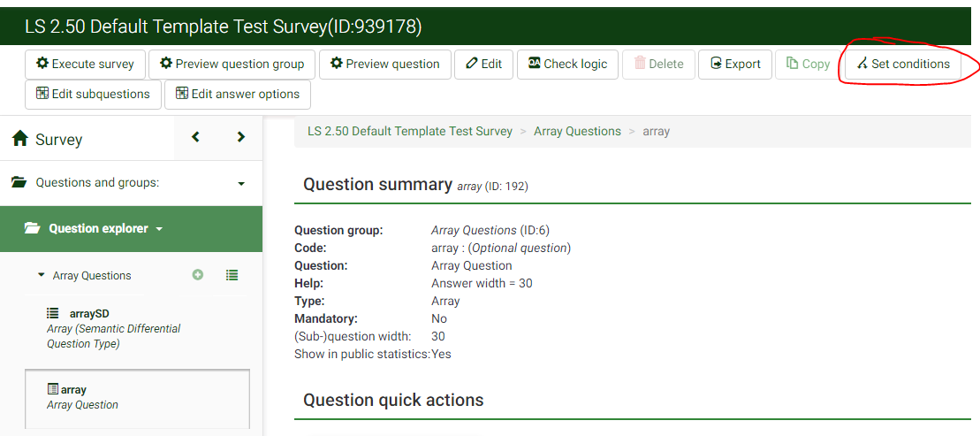Click the right chevron arrow in sidebar
The image size is (980, 436).
[240, 137]
